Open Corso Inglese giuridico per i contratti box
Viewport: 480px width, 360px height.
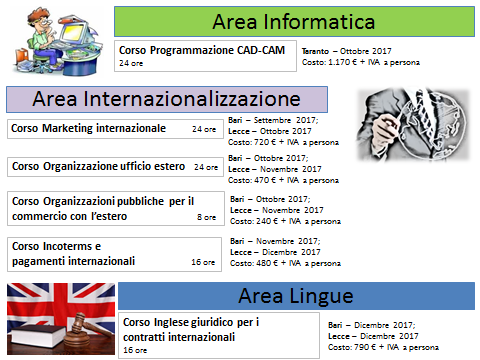pos(219,335)
